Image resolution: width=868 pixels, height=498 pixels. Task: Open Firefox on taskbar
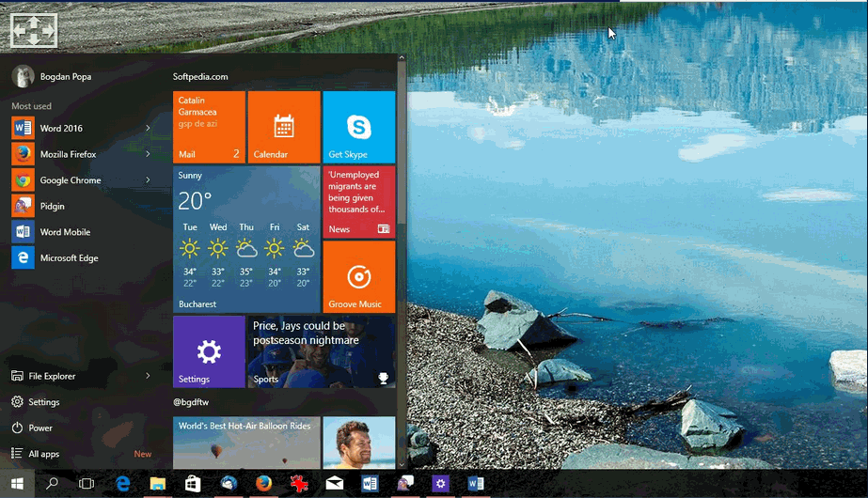pyautogui.click(x=263, y=484)
